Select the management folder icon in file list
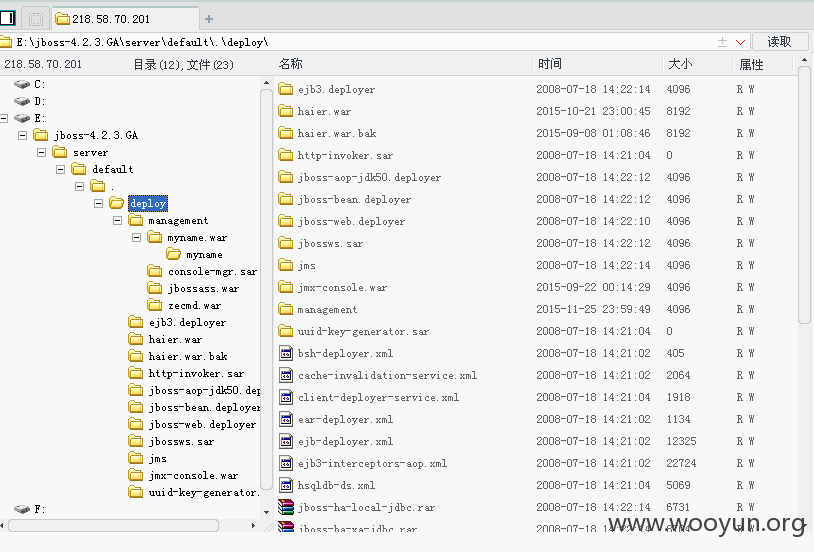This screenshot has width=814, height=552. 286,309
